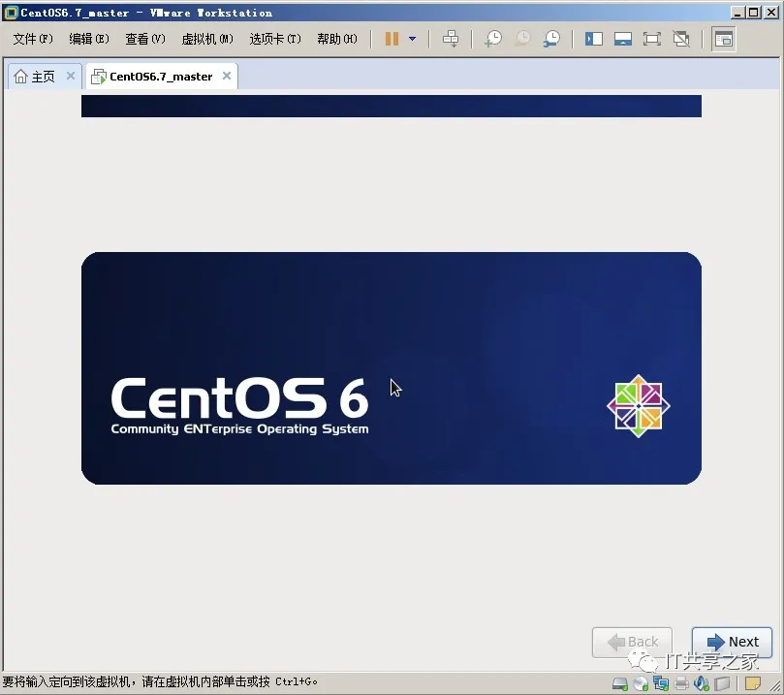Click the CentOS logo emblem

[639, 406]
